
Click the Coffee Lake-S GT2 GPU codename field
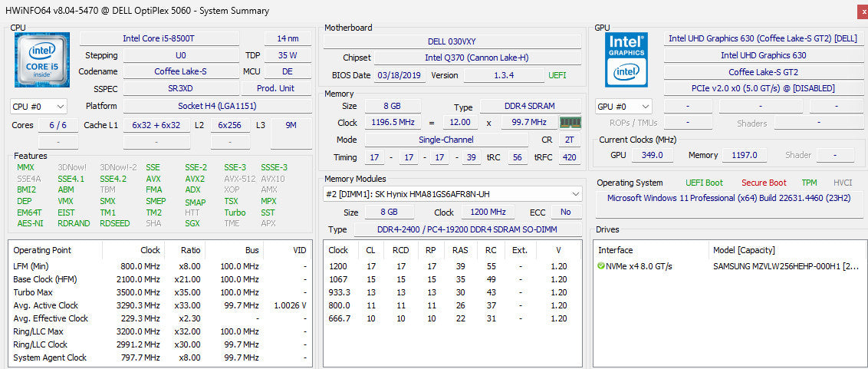(x=763, y=72)
